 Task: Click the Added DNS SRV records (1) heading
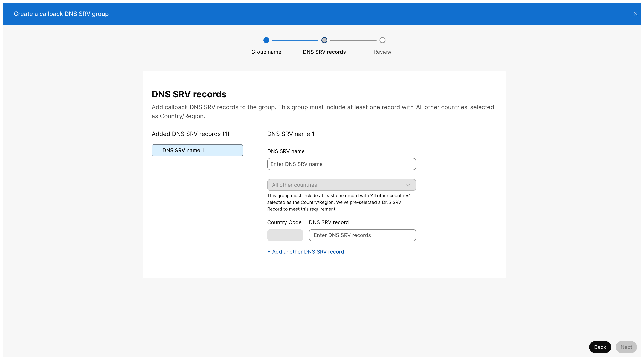coord(190,134)
